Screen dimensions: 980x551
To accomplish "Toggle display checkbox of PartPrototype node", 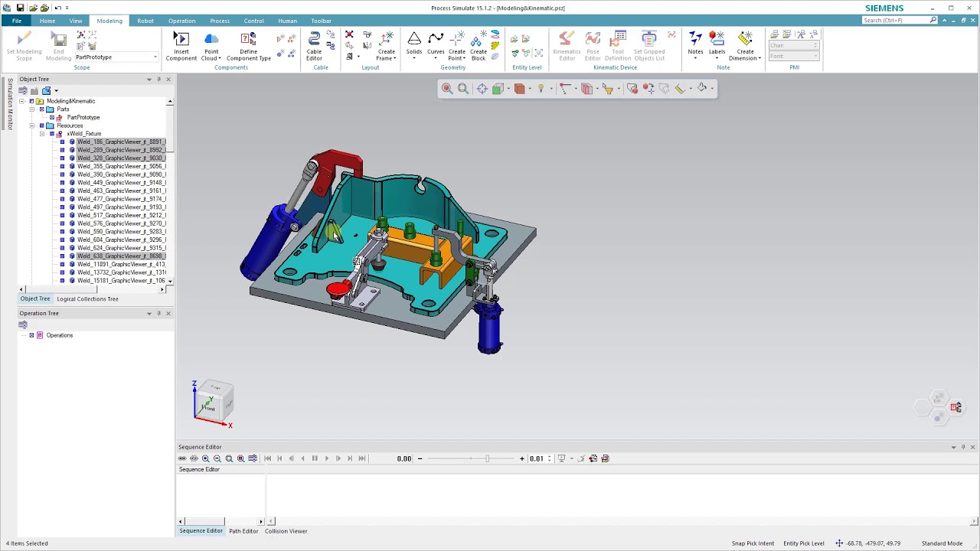I will [x=52, y=117].
